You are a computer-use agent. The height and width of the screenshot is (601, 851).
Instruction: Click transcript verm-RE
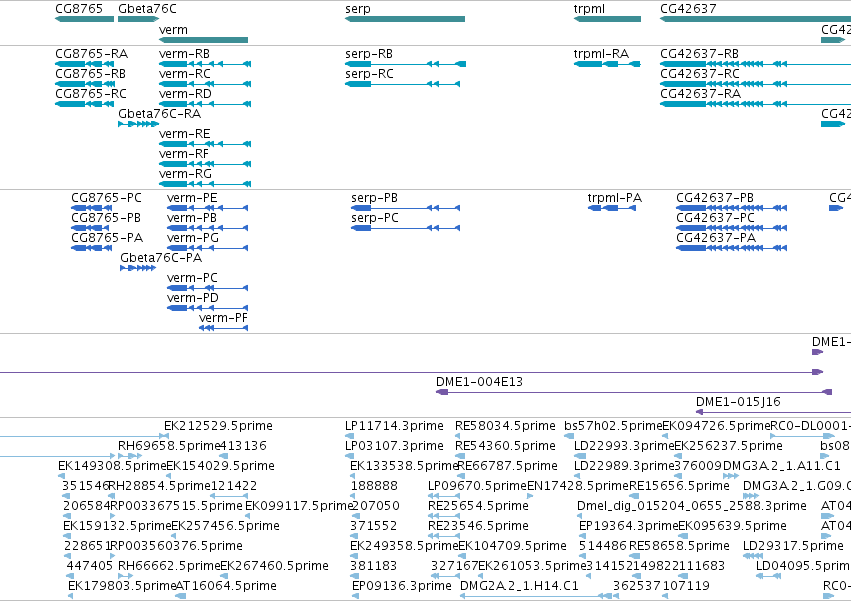point(205,144)
